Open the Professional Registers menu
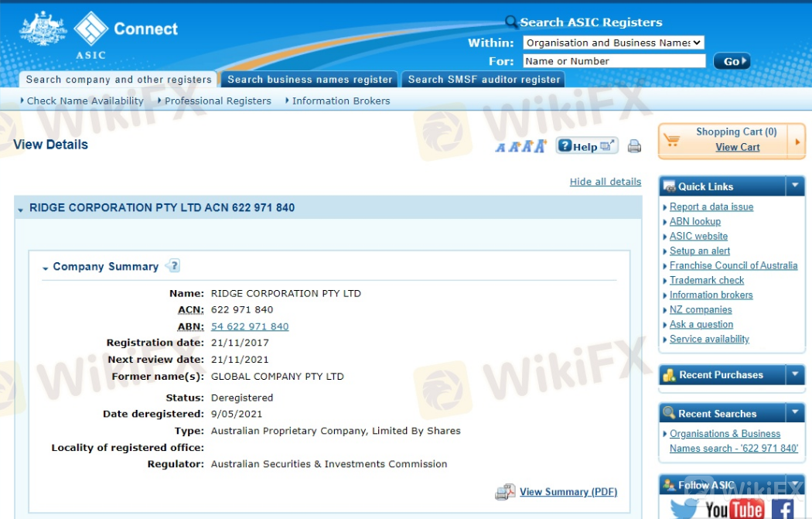The image size is (812, 519). tap(217, 101)
